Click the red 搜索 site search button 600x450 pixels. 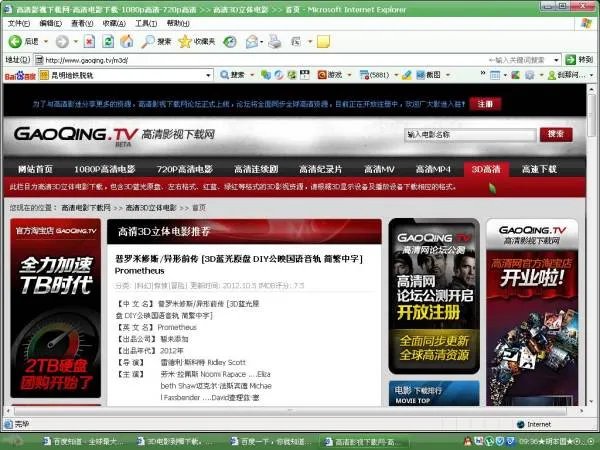[x=556, y=134]
